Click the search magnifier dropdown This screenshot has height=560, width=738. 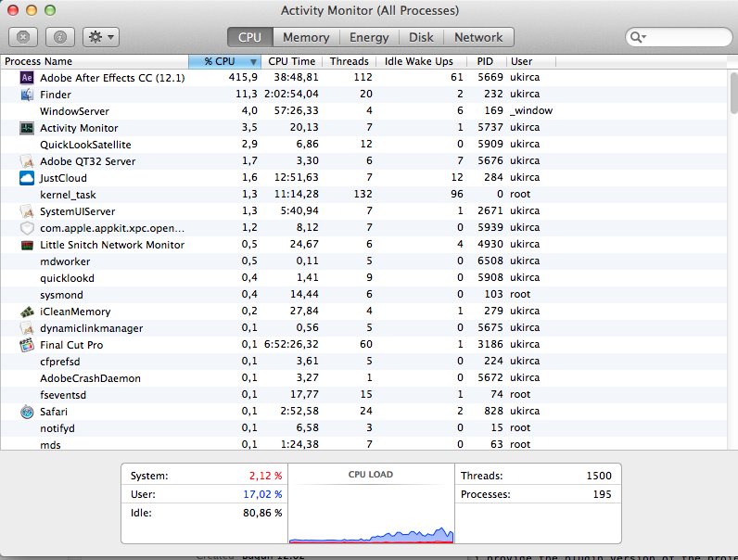638,37
